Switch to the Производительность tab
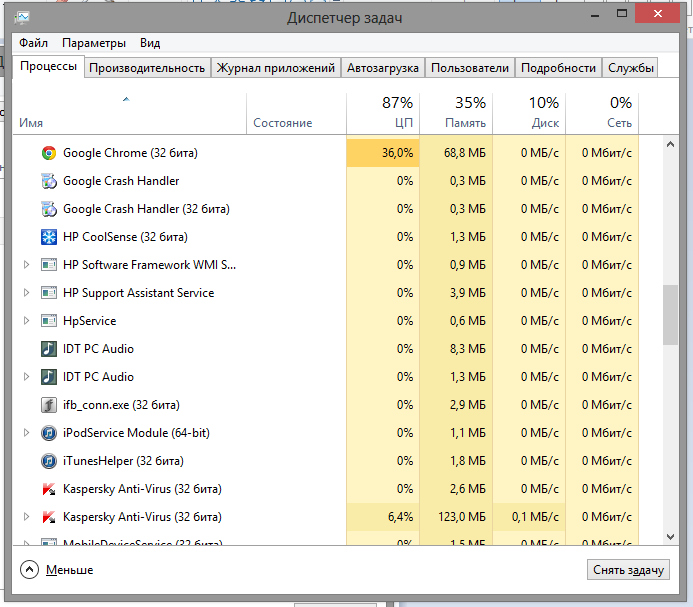The width and height of the screenshot is (693, 607). click(147, 68)
